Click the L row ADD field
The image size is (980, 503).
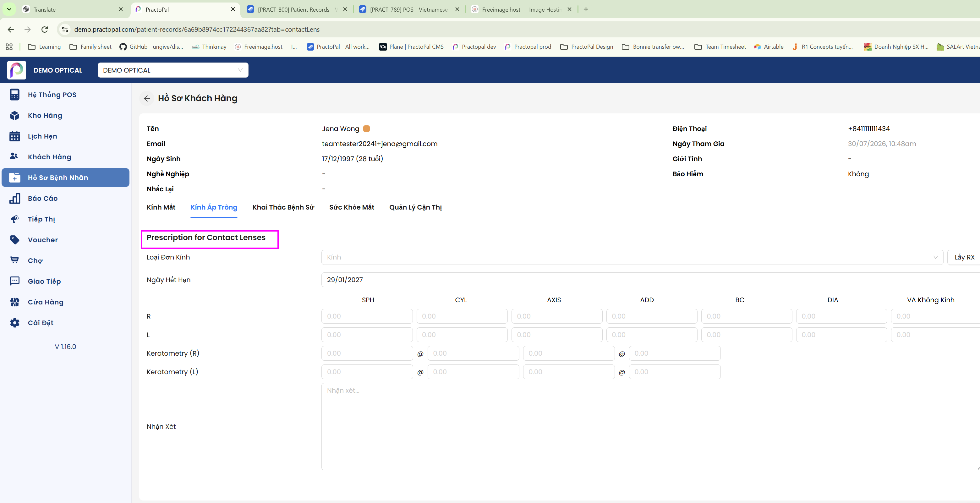pos(652,335)
